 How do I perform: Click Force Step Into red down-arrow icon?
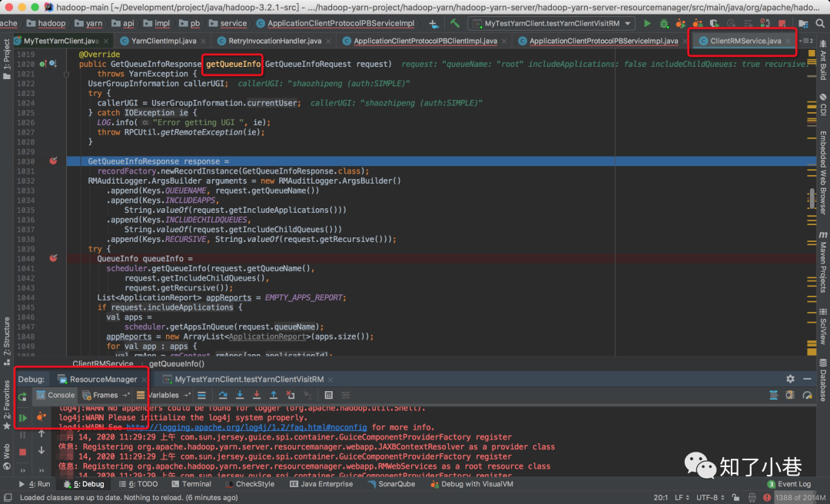click(257, 395)
